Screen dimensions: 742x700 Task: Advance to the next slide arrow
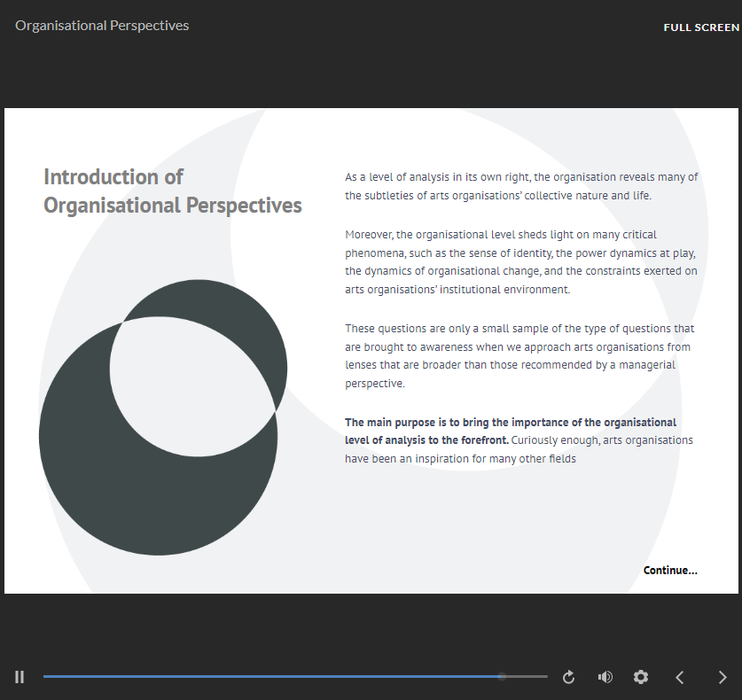722,677
